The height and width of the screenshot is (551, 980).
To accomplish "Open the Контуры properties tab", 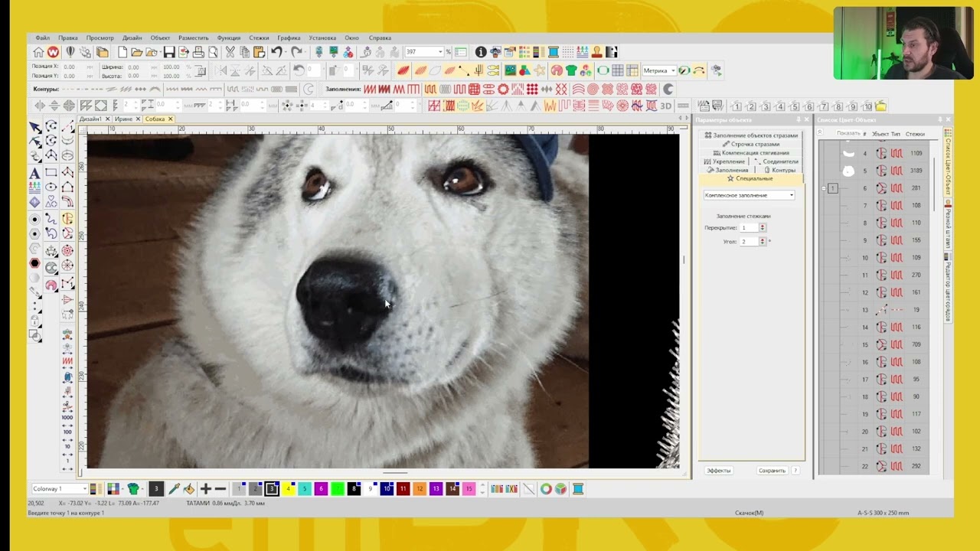I will click(x=780, y=170).
